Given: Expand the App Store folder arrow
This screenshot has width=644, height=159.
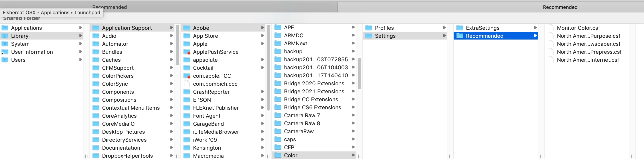Looking at the screenshot, I should click(263, 36).
